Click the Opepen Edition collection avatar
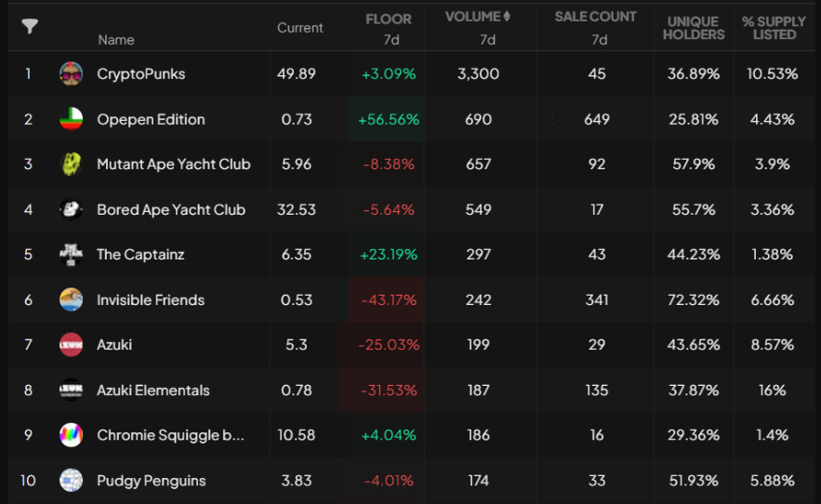 71,119
